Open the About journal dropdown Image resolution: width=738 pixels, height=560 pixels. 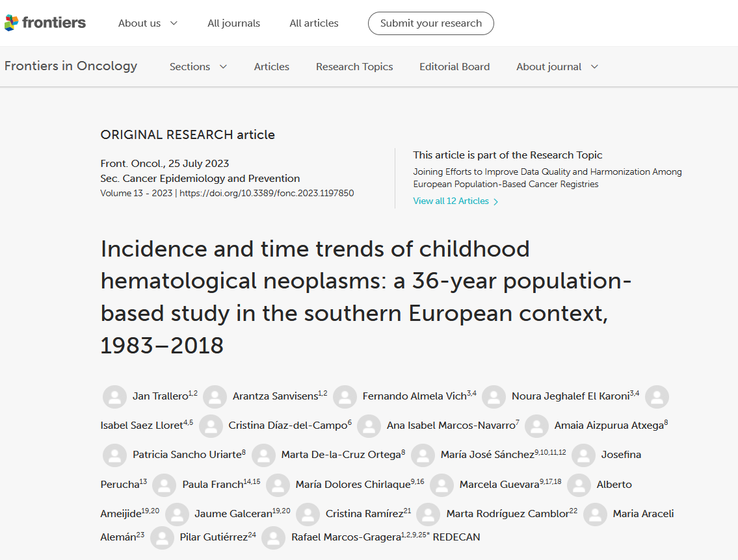[557, 67]
